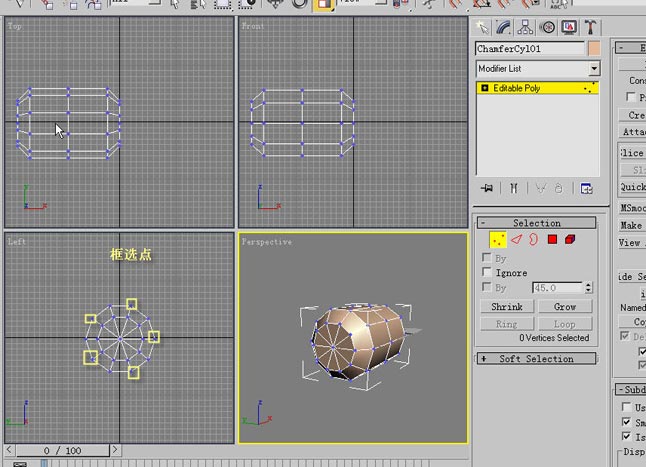Click the time slider showing 0 / 100
Image resolution: width=646 pixels, height=467 pixels.
(63, 451)
